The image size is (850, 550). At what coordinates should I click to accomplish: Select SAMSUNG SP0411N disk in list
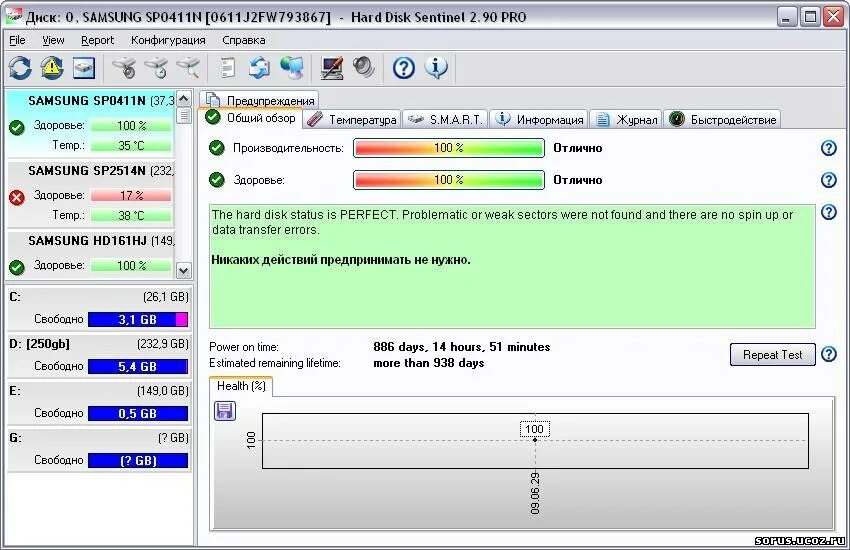pyautogui.click(x=91, y=123)
